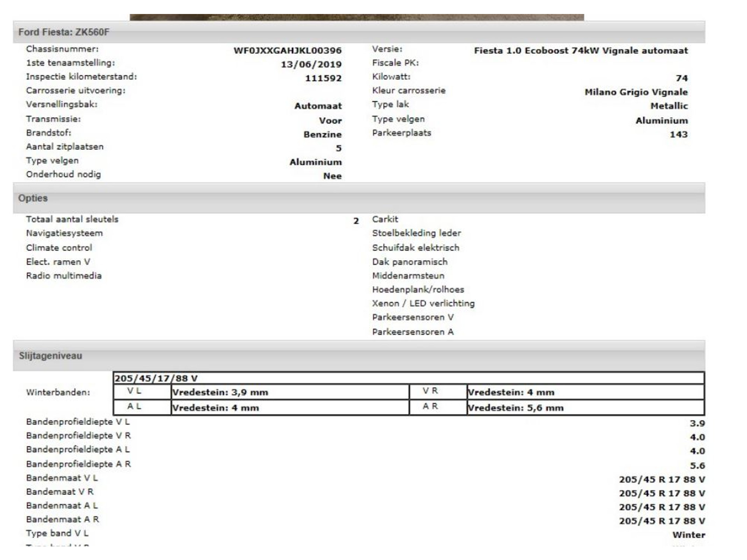Click the 'Type band V L' value Winter
Viewport: 747px width, 560px height.
[x=689, y=535]
